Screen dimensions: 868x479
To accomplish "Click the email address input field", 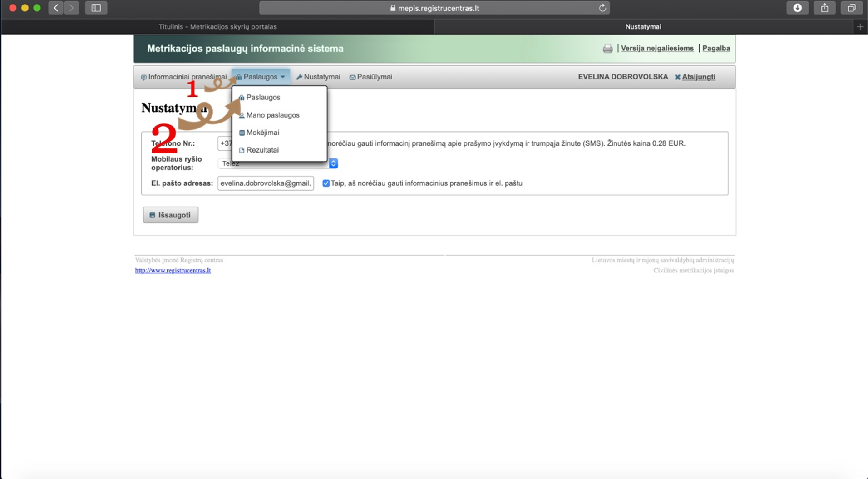I will pos(266,183).
